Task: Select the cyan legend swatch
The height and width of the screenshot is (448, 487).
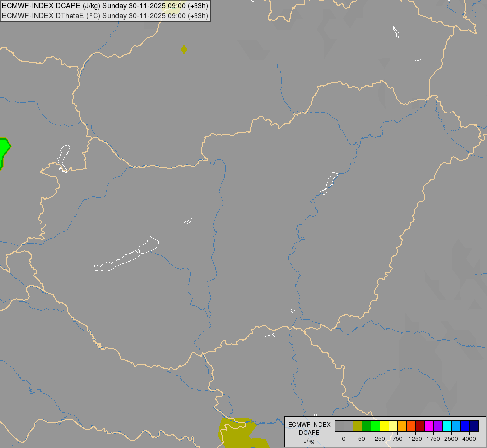Action: point(447,426)
